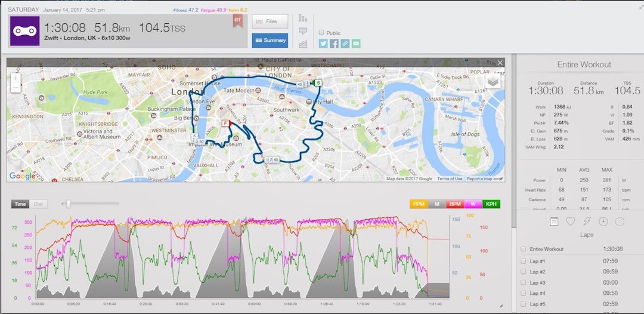The height and width of the screenshot is (314, 644).
Task: Click the purple bike workout type icon
Action: (x=24, y=31)
